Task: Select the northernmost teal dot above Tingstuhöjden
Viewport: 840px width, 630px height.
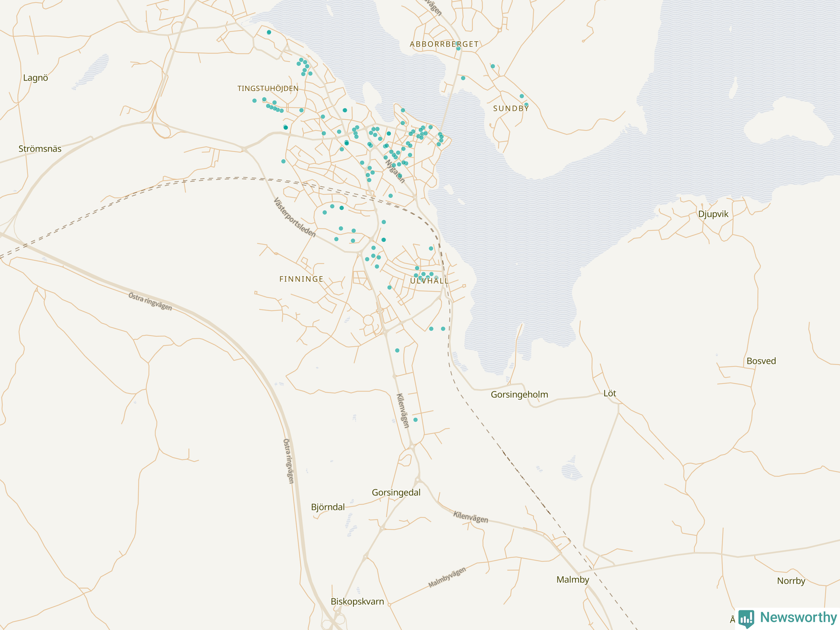Action: coord(269,32)
